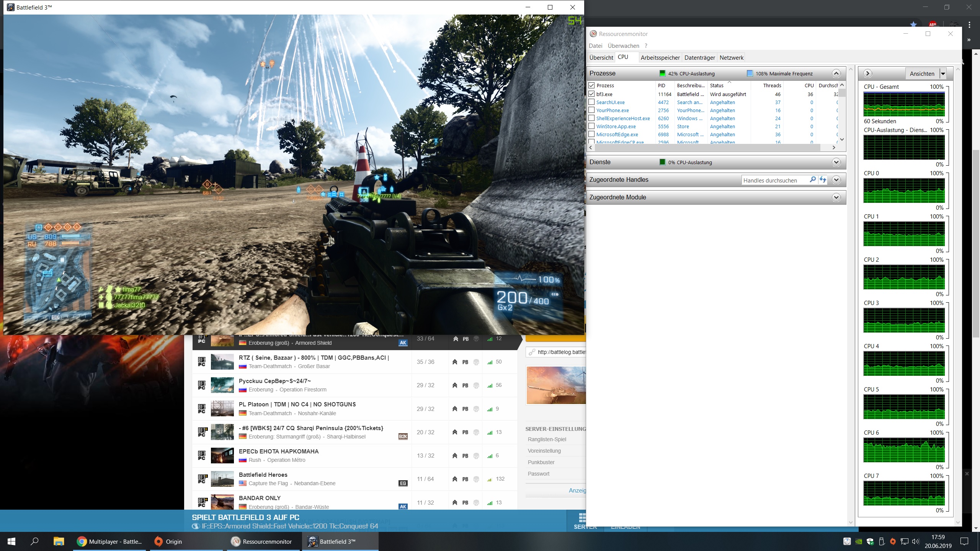Click the SERVER grid icon in Battlelog bar
980x551 pixels.
coord(582,517)
